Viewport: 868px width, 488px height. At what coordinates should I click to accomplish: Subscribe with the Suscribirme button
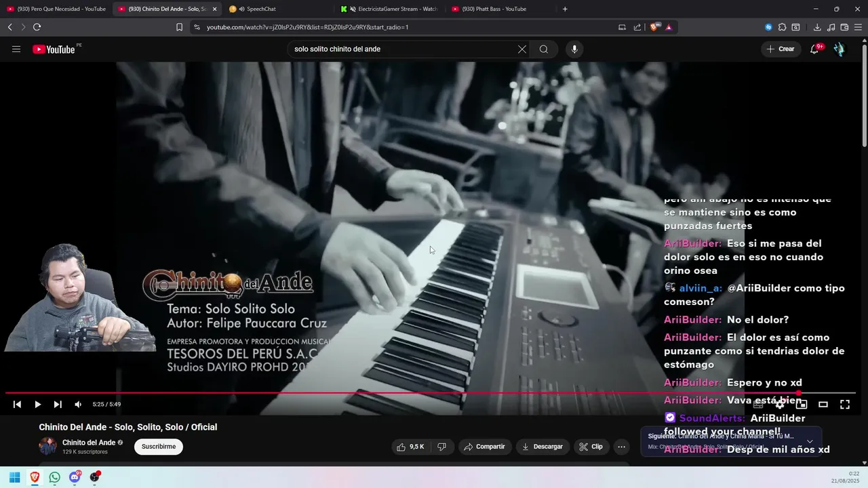pos(159,447)
